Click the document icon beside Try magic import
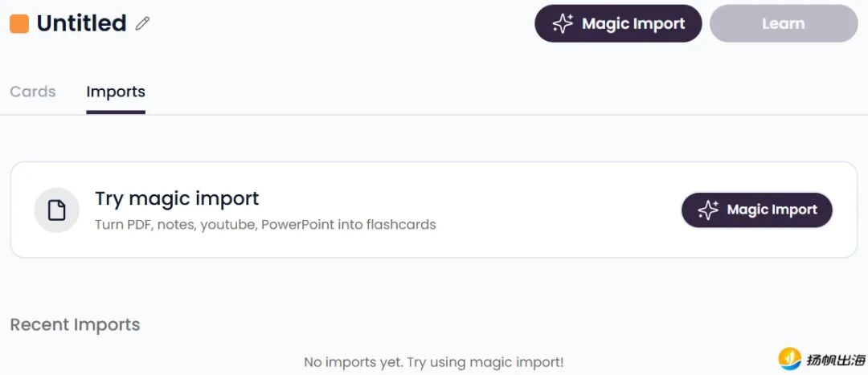Screen dimensions: 868x375 tap(56, 210)
